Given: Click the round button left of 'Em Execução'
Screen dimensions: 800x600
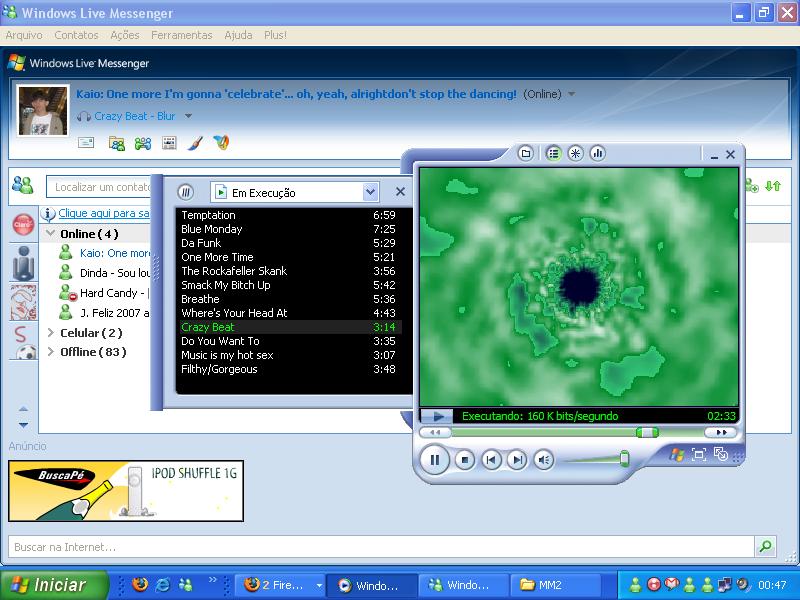Looking at the screenshot, I should tap(186, 192).
